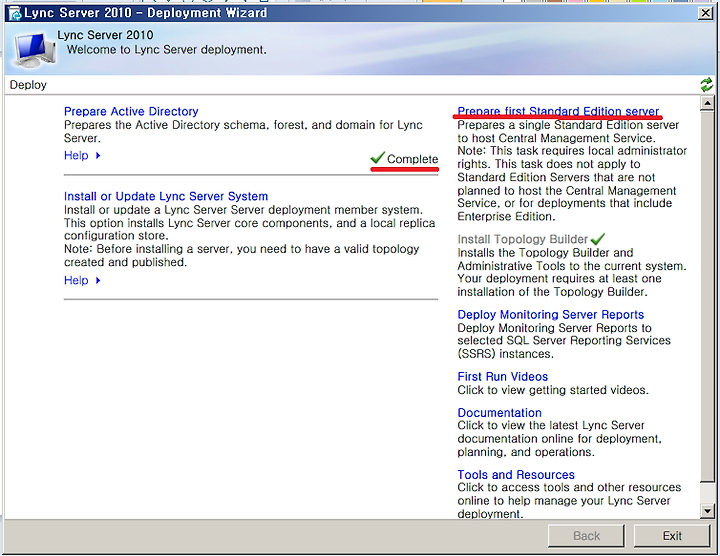The image size is (720, 556).
Task: Open Help under Prepare Active Directory
Action: tap(76, 156)
